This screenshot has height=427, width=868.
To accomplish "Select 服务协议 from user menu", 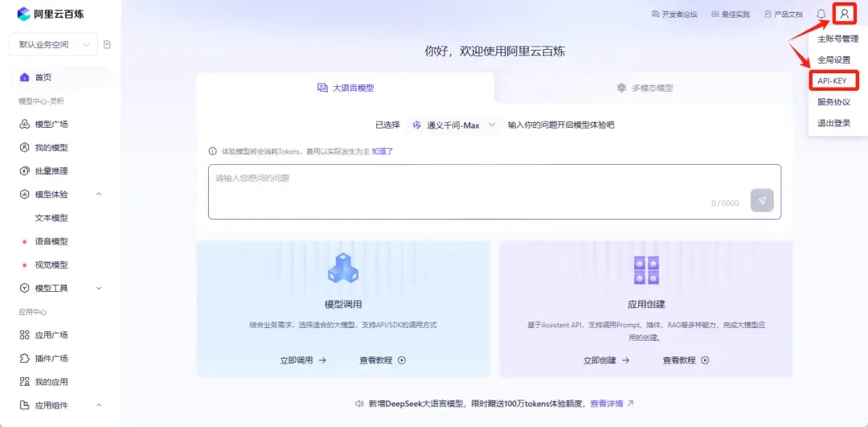I will 833,102.
